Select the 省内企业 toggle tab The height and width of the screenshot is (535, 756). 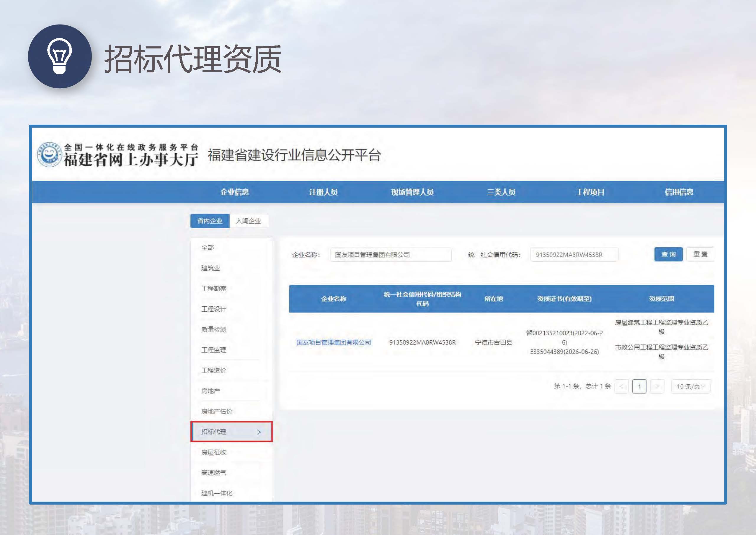(210, 221)
